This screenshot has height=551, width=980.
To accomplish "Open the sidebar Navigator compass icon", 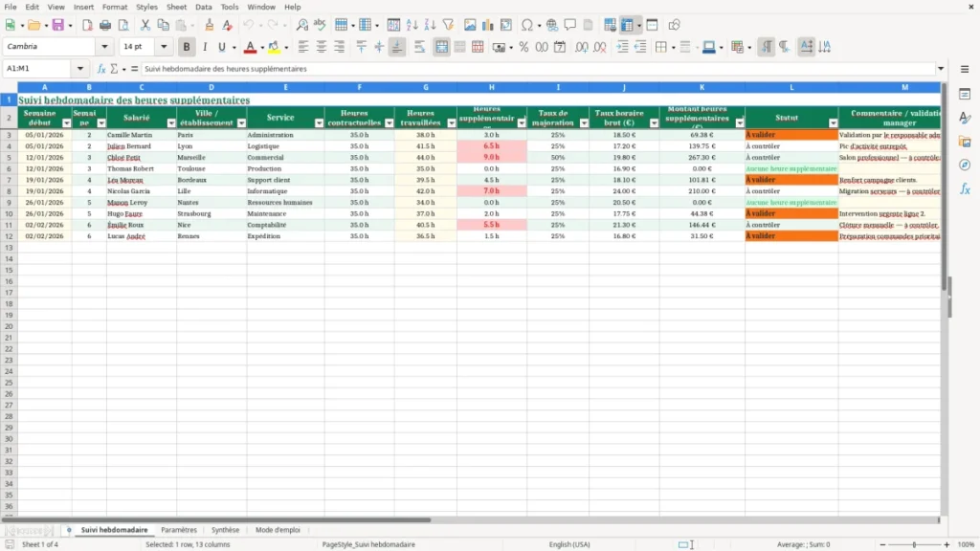I will point(965,165).
